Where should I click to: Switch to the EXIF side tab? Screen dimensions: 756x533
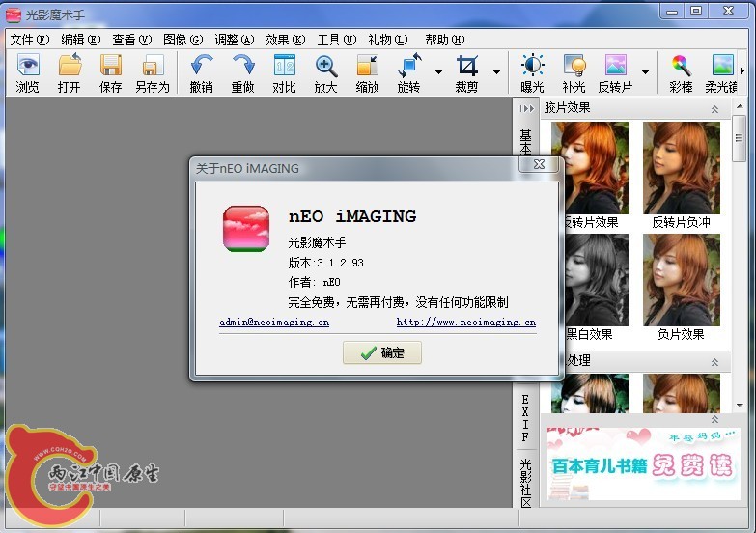pos(525,418)
